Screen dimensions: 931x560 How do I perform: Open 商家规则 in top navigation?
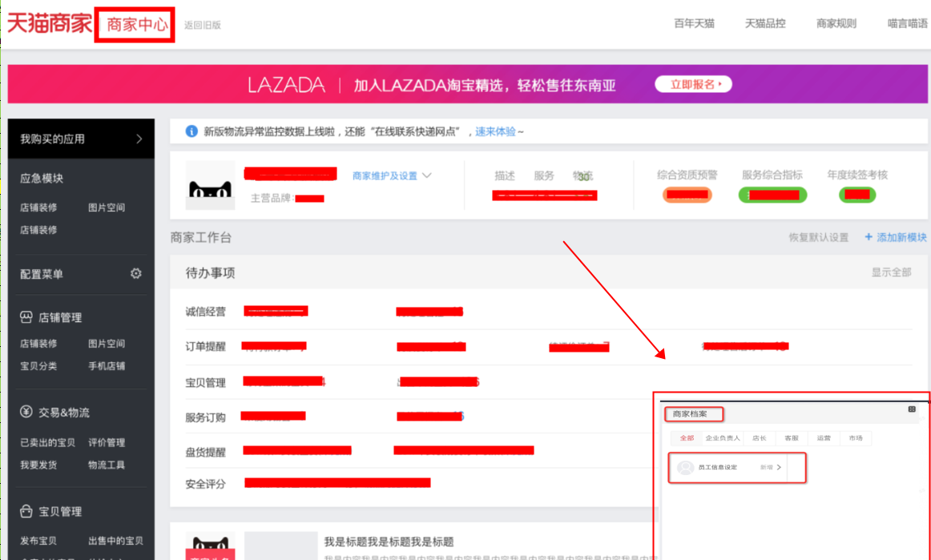836,23
